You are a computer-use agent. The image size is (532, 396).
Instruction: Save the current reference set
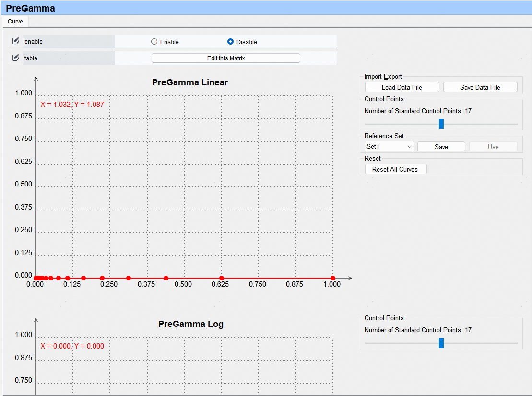(441, 147)
